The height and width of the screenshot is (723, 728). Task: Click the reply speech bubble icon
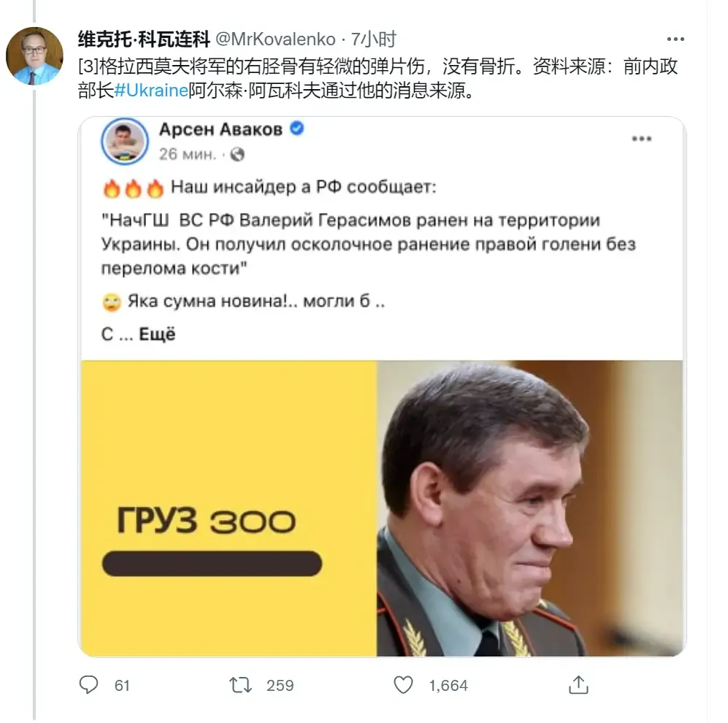pyautogui.click(x=88, y=684)
